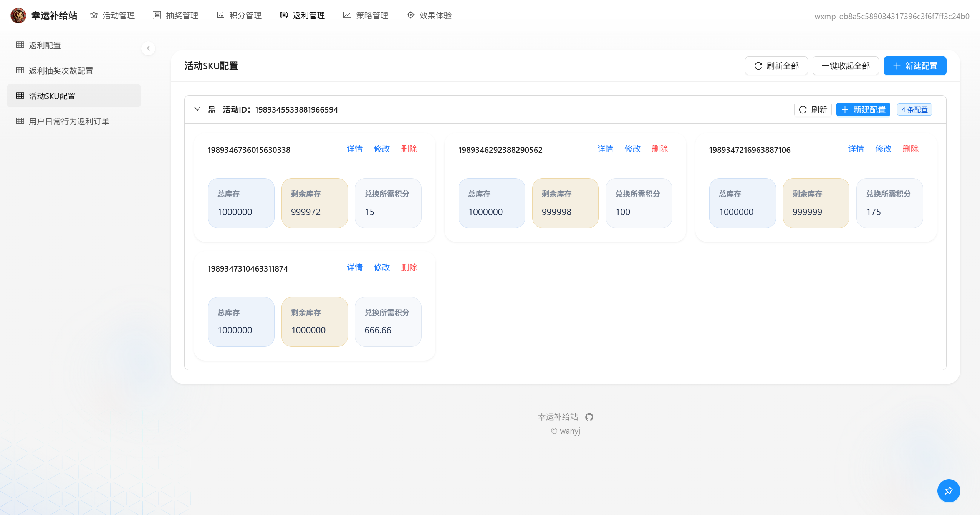Open 用户日常行为返利订单 sidebar item
The image size is (980, 515).
click(69, 121)
